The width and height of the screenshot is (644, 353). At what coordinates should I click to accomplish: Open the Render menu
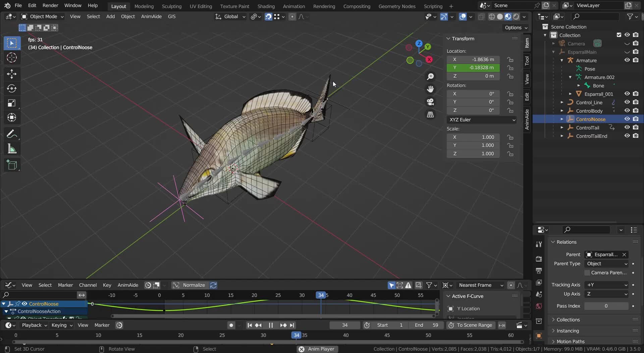click(50, 5)
